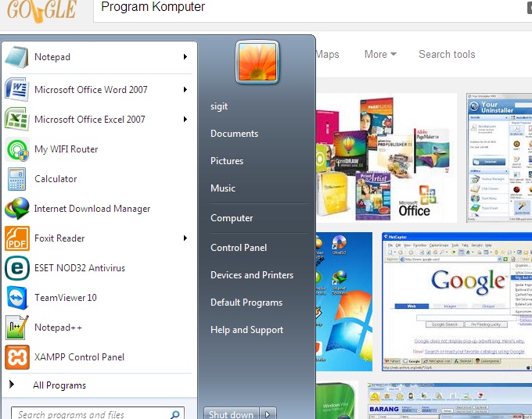Click the Internet Download Manager label
This screenshot has width=532, height=419.
point(92,209)
